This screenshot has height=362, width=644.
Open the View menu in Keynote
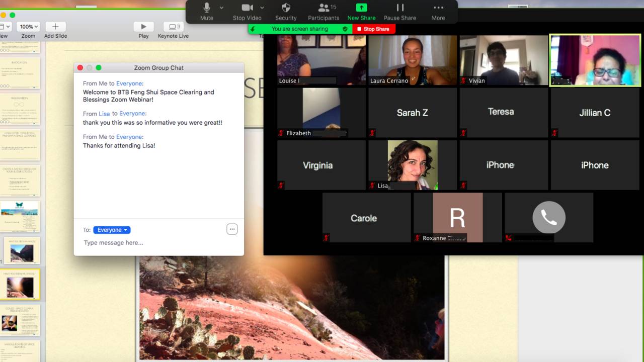pos(4,26)
